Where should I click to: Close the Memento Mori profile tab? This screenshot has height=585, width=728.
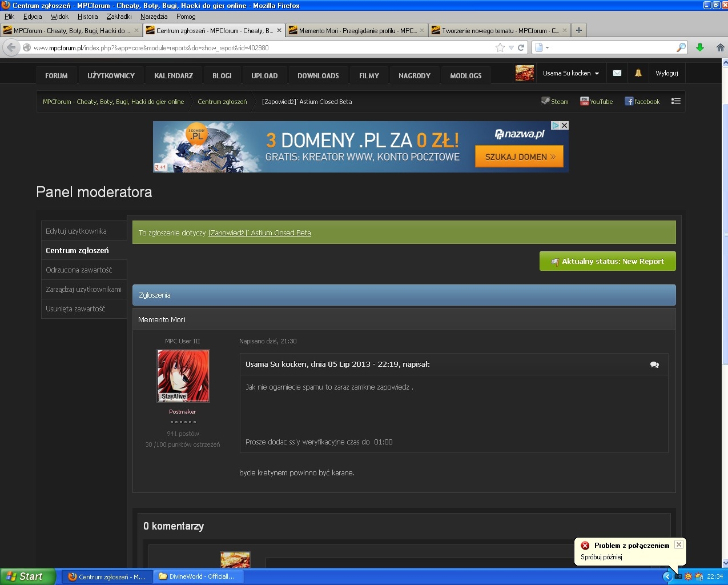click(x=422, y=30)
